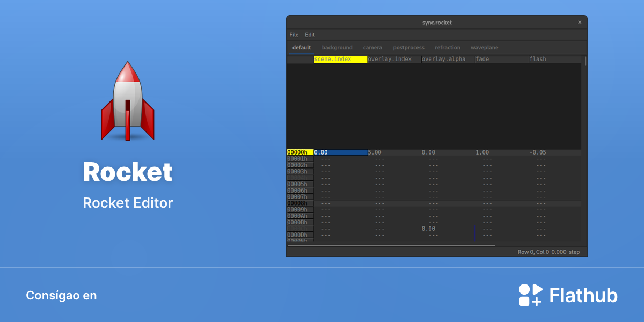The width and height of the screenshot is (644, 322).
Task: Click the 00005h row label
Action: (300, 184)
